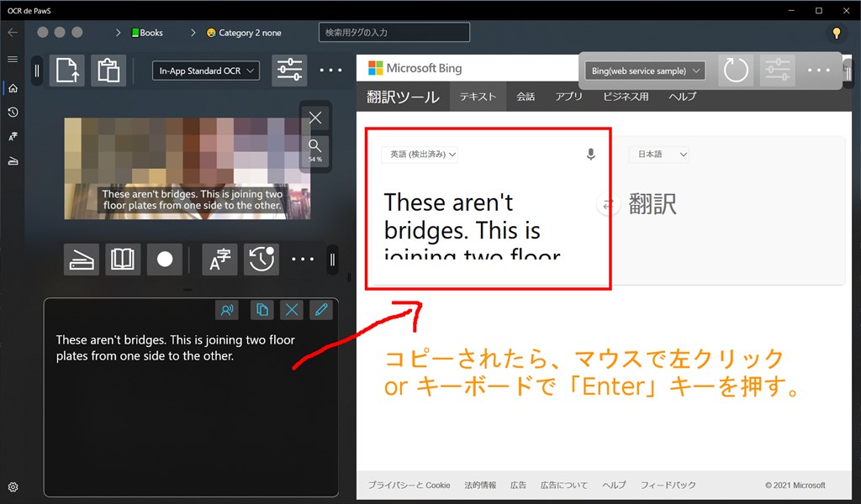Edit the OCR text with the pencil icon
Image resolution: width=861 pixels, height=504 pixels.
coord(320,310)
